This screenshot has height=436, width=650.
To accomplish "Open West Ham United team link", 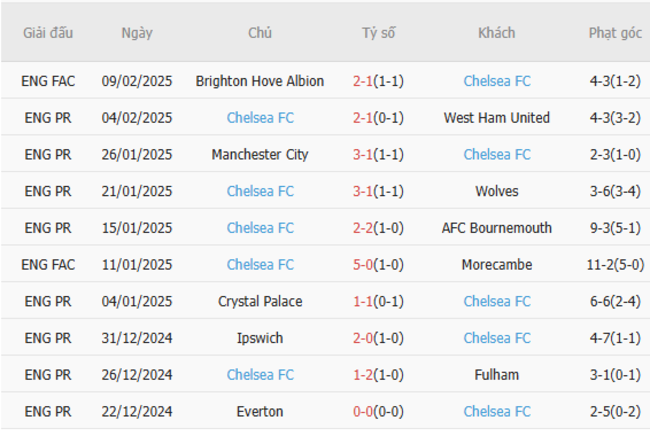I will coord(497,118).
